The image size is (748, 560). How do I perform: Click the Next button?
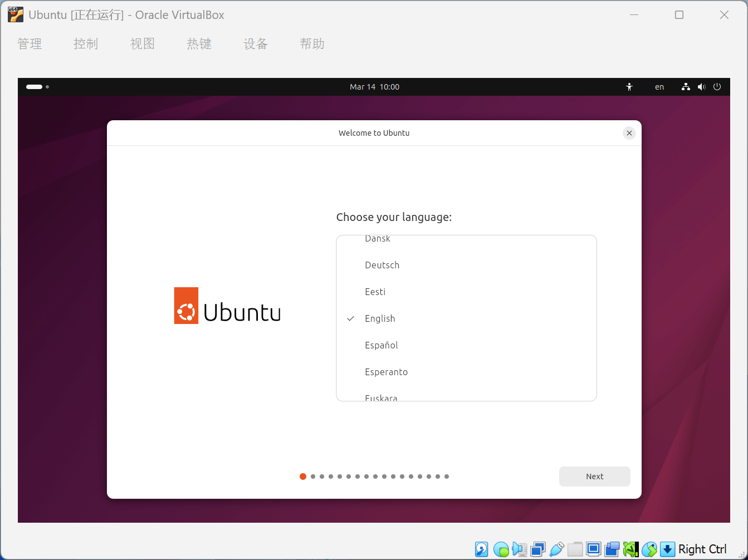pyautogui.click(x=594, y=477)
